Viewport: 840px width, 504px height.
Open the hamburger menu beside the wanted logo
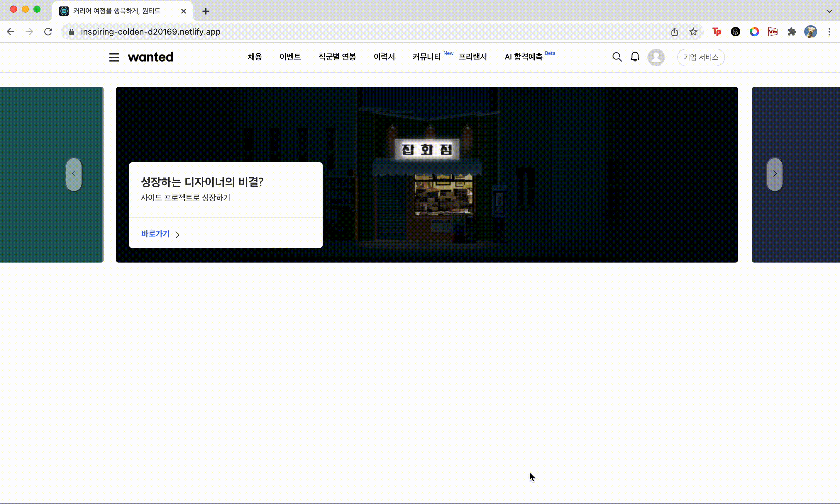(114, 57)
